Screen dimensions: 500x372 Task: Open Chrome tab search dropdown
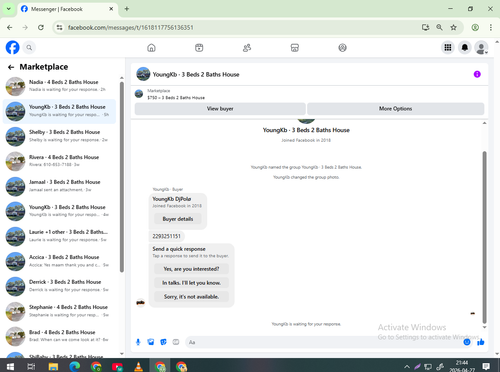point(9,9)
